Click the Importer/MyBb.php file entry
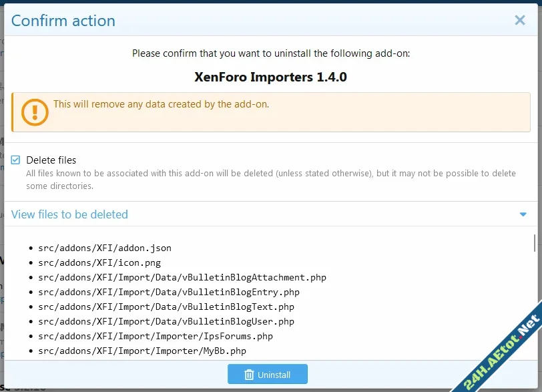542x392 pixels. 142,351
